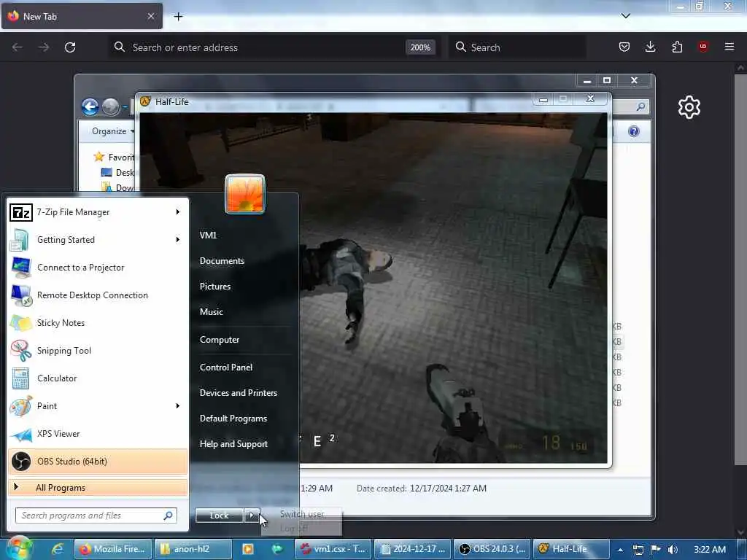
Task: Open the shutdown options arrow next to Lock
Action: (x=252, y=516)
